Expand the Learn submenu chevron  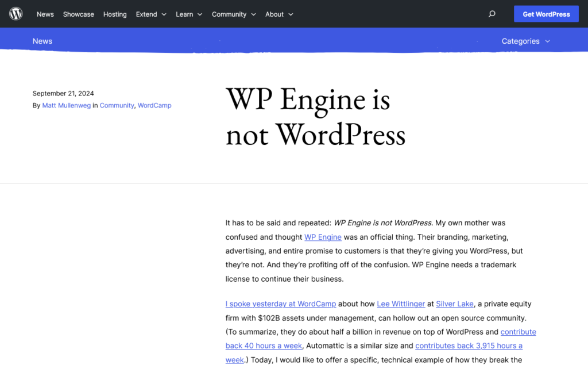pyautogui.click(x=200, y=14)
